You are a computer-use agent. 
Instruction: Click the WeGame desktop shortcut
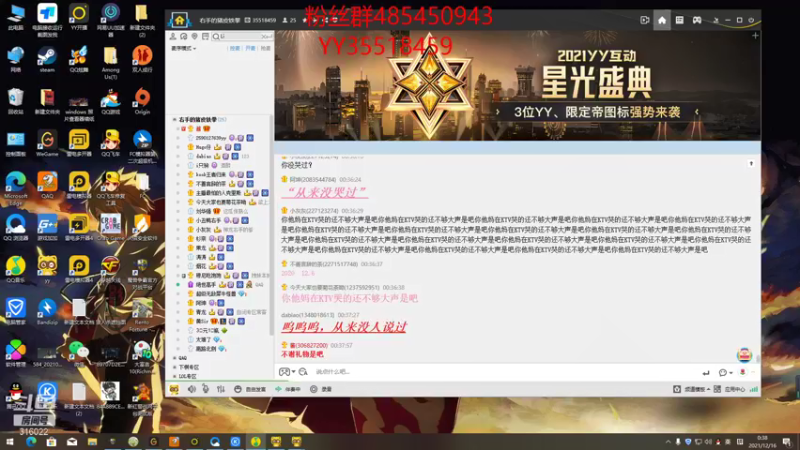[47, 143]
